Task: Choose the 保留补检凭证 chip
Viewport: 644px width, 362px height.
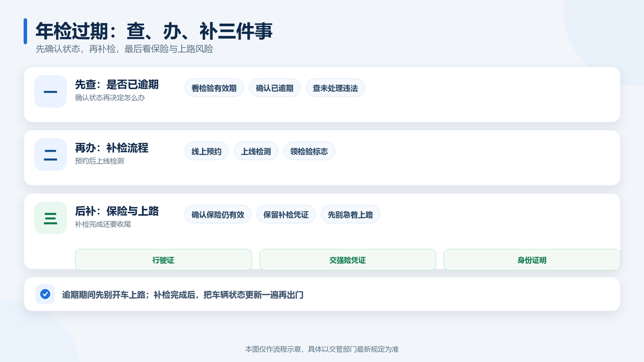Action: coord(286,215)
